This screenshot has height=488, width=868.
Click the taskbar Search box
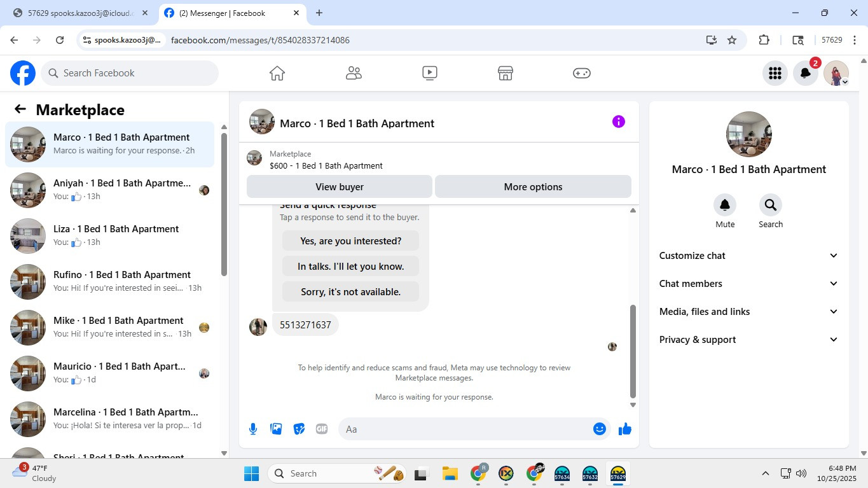[338, 473]
